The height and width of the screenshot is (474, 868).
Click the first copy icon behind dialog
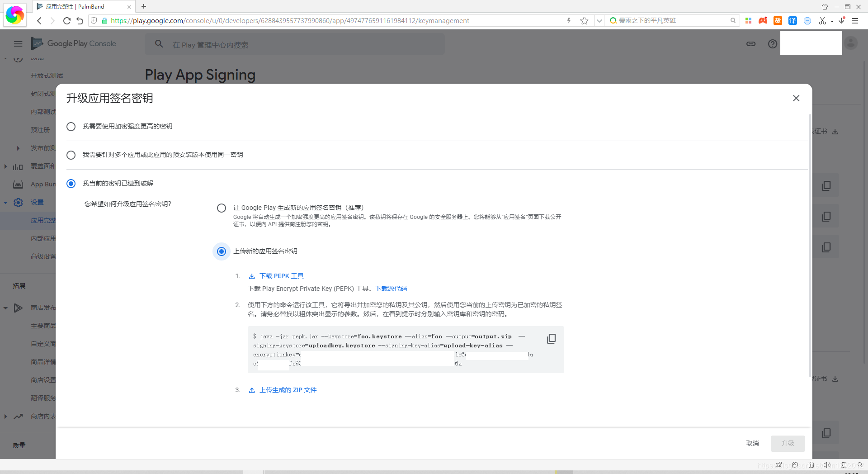coord(826,186)
